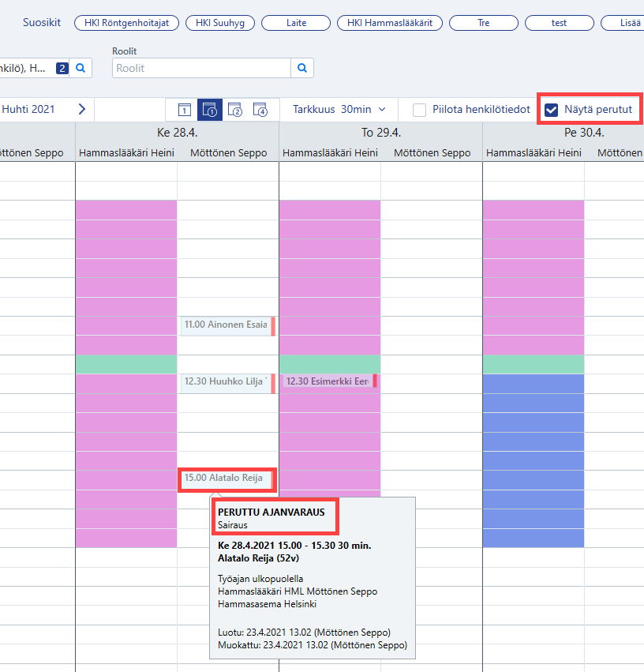644x672 pixels.
Task: Click the blue time block on Friday 30.4.
Action: 534,460
